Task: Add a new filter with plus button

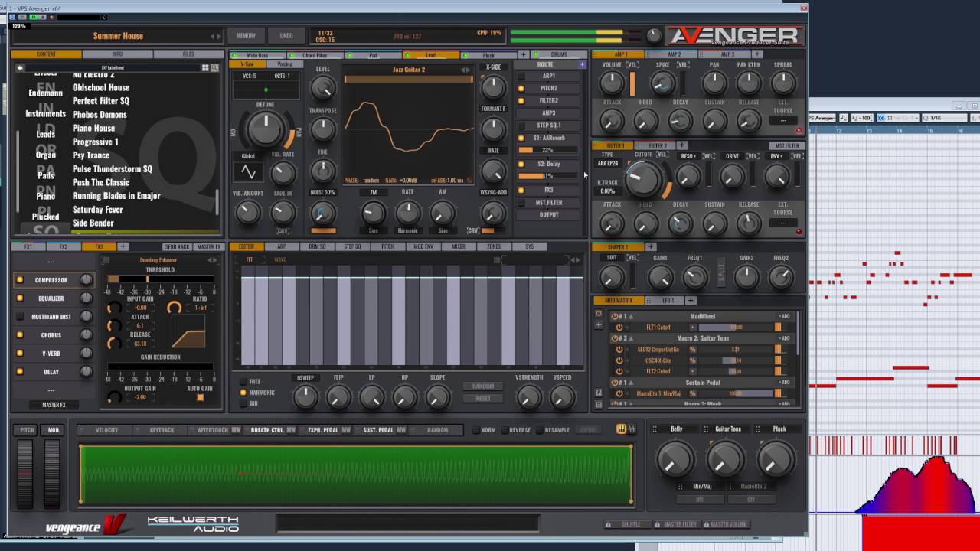Action: point(681,145)
